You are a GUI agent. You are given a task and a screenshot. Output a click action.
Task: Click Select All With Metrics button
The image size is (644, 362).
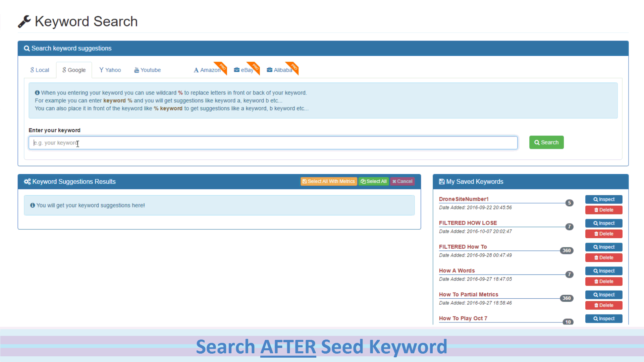(329, 181)
